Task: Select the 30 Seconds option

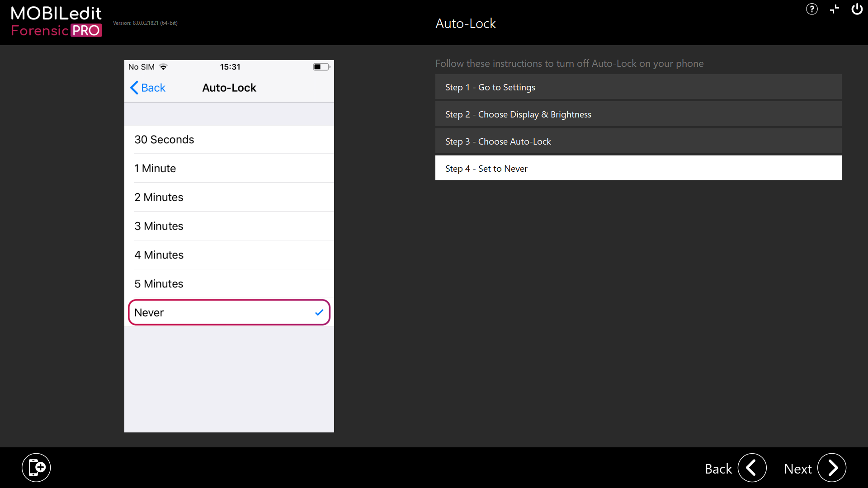Action: pos(229,140)
